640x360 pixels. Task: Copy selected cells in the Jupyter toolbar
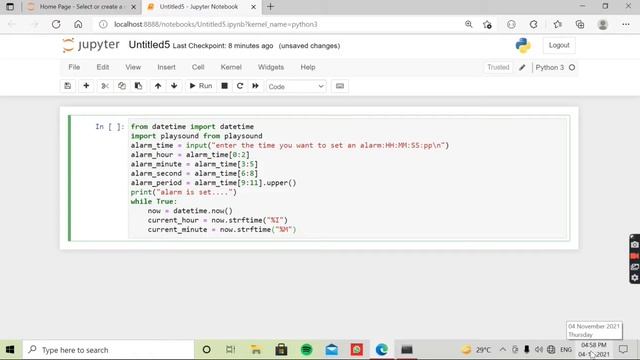point(122,86)
